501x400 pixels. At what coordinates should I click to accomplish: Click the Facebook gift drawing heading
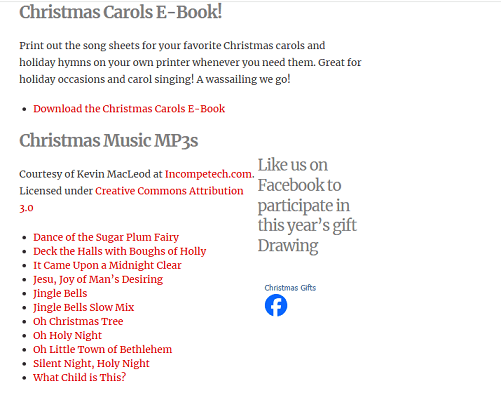coord(307,205)
